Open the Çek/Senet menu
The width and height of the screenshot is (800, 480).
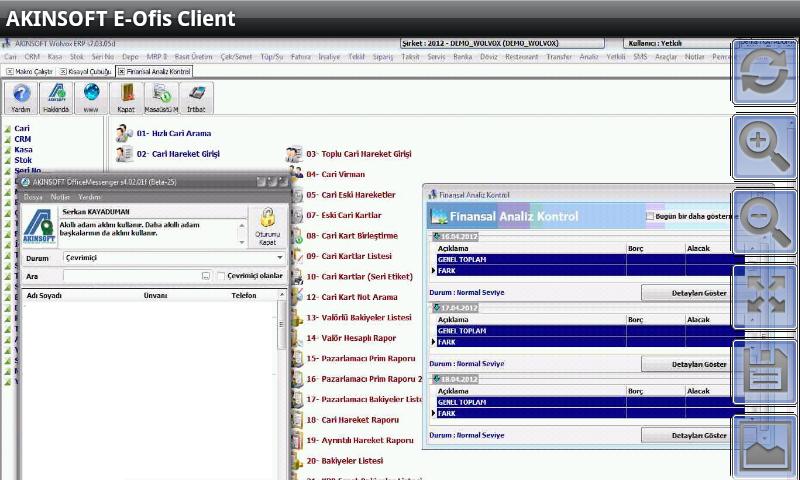236,57
